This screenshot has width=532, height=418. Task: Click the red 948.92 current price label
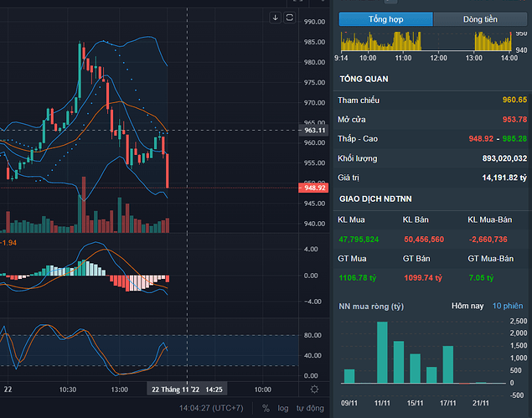[x=315, y=188]
